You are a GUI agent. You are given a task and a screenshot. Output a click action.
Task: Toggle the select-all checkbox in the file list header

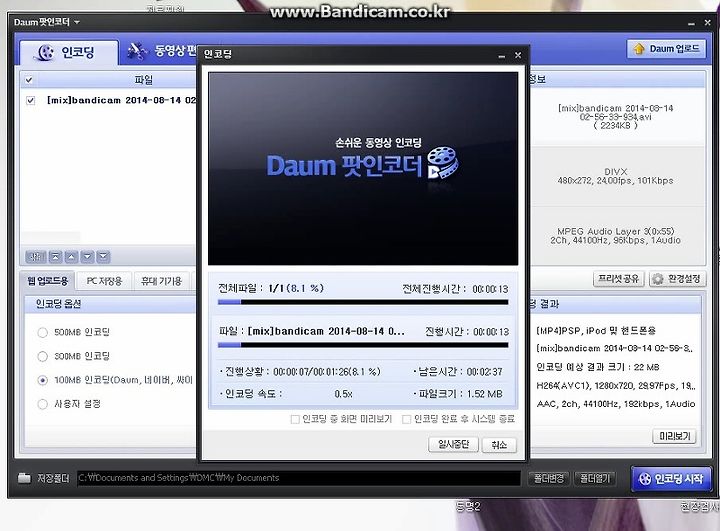pos(29,80)
